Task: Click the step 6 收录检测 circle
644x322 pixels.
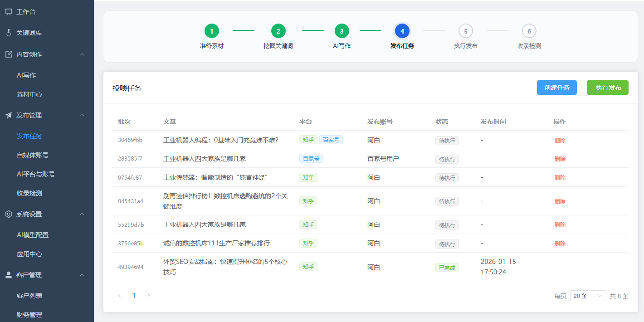Action: [x=529, y=31]
